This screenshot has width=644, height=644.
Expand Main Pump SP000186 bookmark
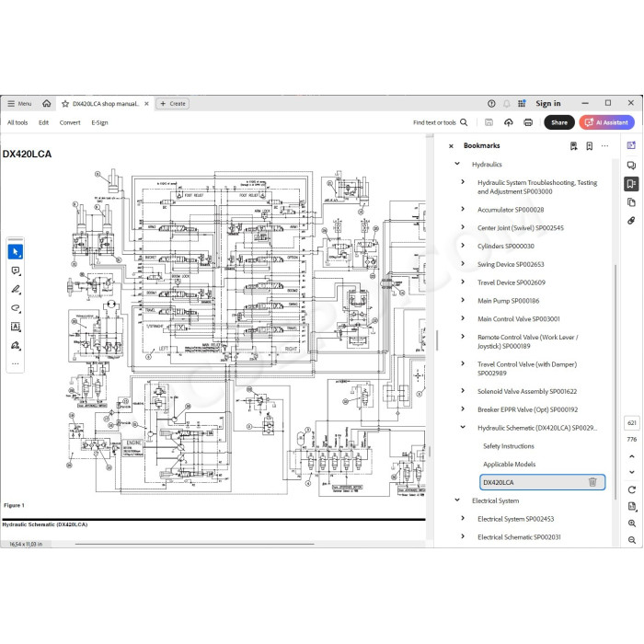463,300
